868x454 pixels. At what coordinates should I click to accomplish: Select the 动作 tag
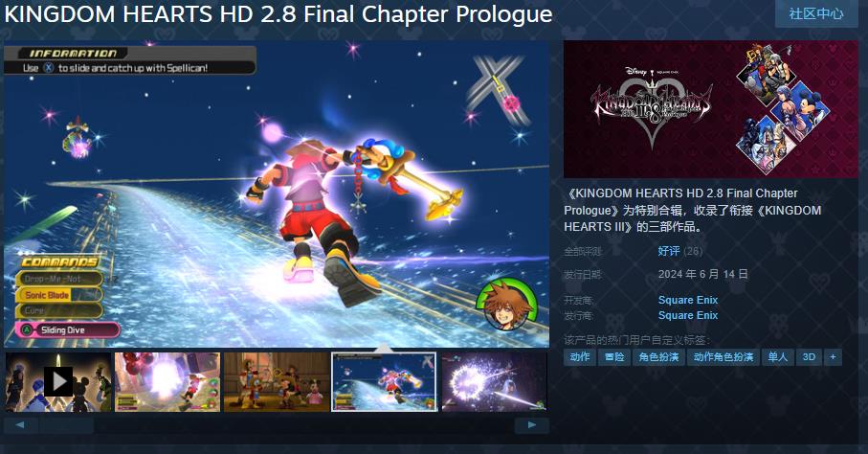(580, 357)
